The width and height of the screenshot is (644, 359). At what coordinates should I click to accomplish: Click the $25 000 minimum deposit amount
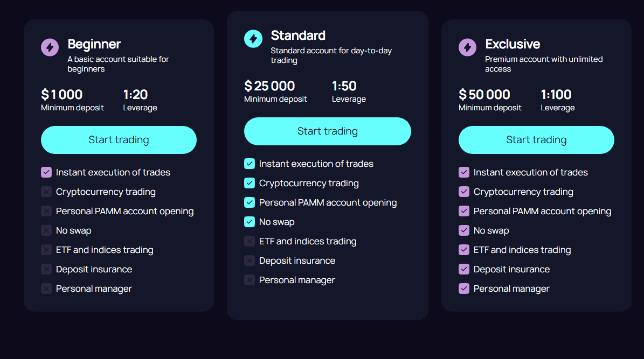point(269,86)
